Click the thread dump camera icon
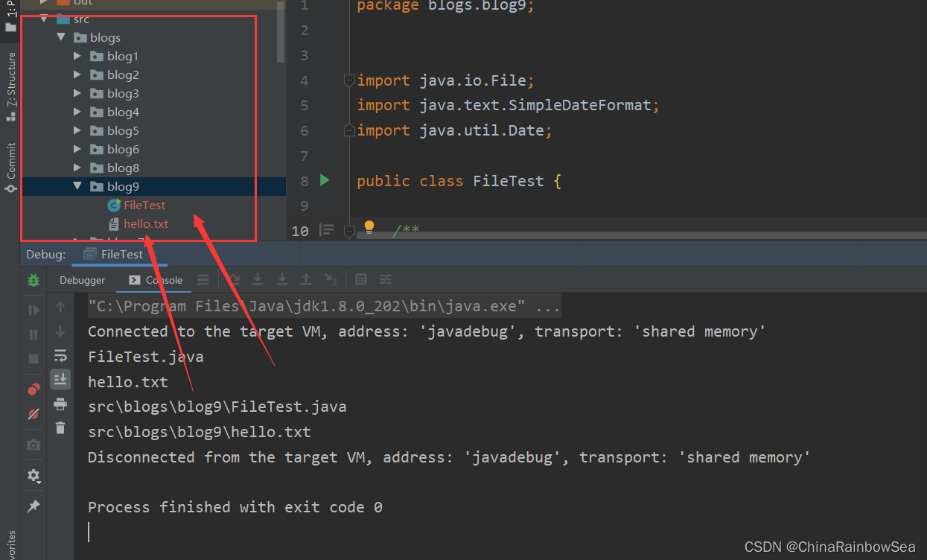The height and width of the screenshot is (560, 927). [34, 445]
